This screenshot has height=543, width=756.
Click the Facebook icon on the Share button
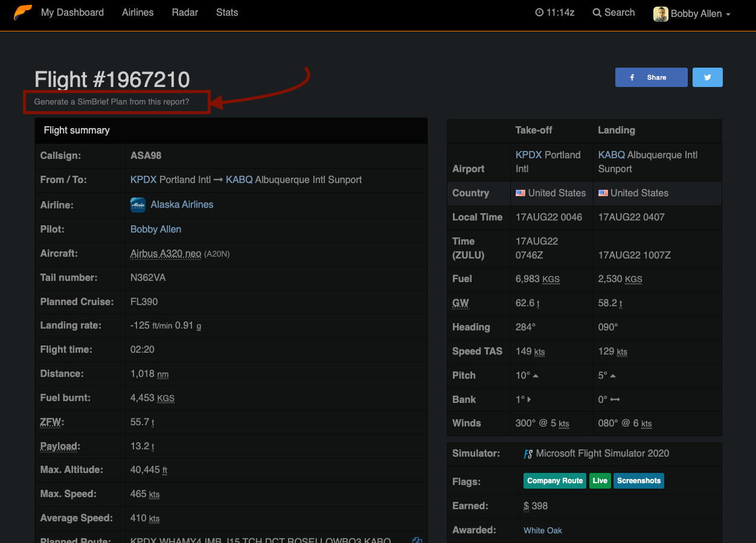point(632,77)
